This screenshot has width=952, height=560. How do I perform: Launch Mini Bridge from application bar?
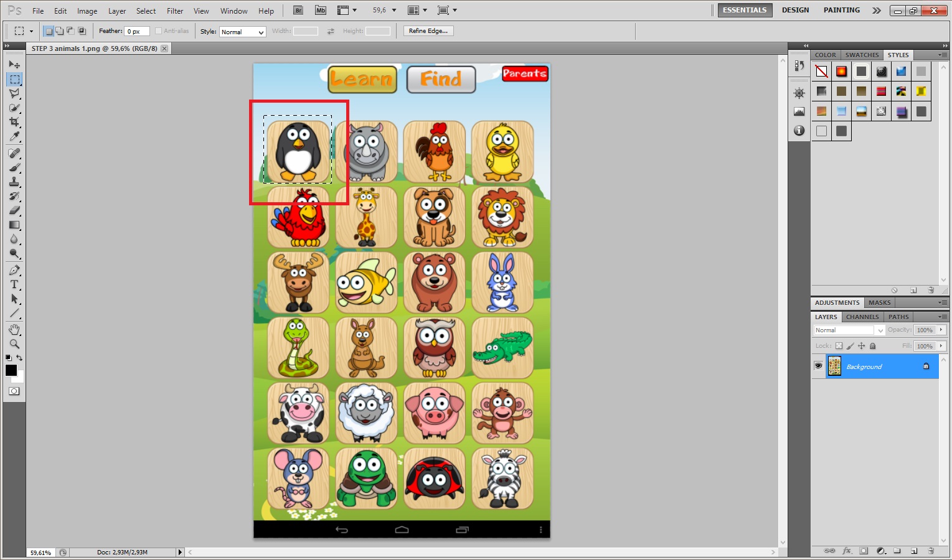tap(320, 11)
